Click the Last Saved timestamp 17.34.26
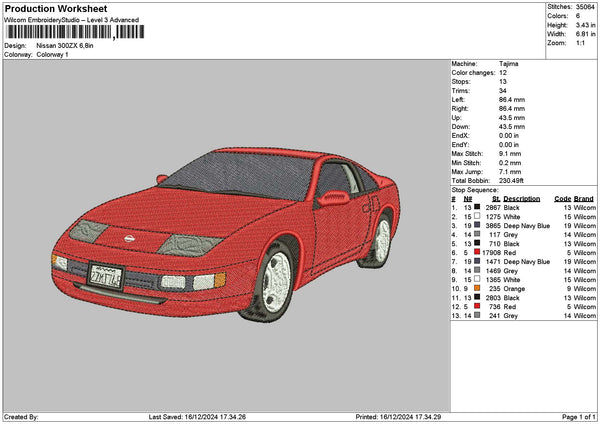The height and width of the screenshot is (424, 600). point(233,417)
